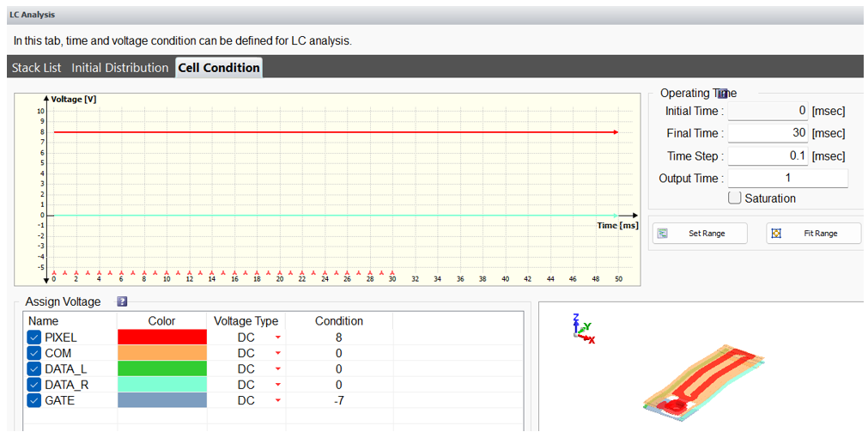This screenshot has height=432, width=868.
Task: Click the blue-gray GATE color swatch
Action: [161, 400]
